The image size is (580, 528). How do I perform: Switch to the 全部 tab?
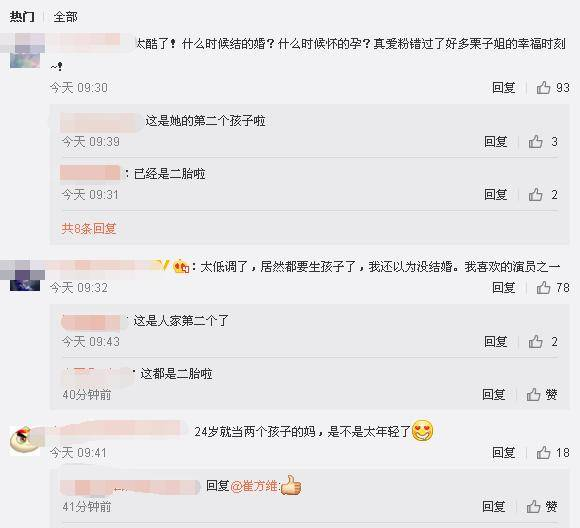(65, 17)
